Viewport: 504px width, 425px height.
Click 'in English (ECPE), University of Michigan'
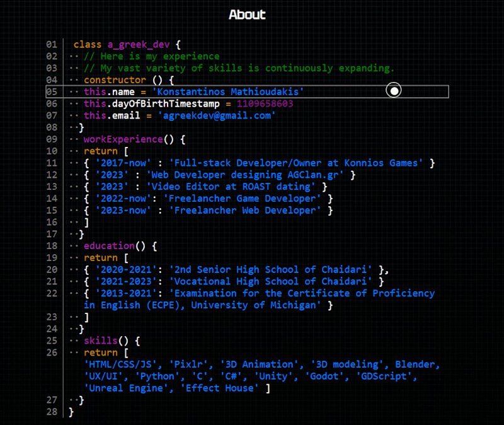point(202,305)
